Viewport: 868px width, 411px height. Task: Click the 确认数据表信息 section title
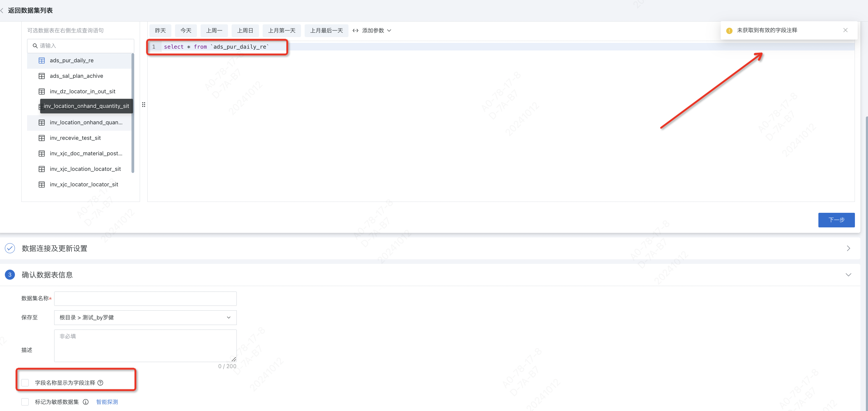pos(47,275)
